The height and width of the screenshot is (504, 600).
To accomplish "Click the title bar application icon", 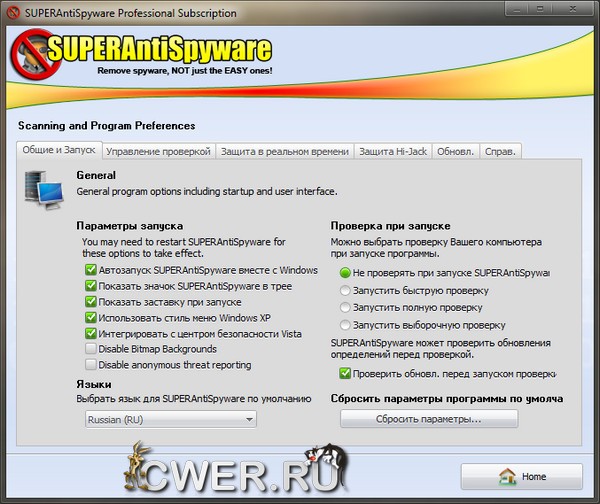I will (x=10, y=13).
